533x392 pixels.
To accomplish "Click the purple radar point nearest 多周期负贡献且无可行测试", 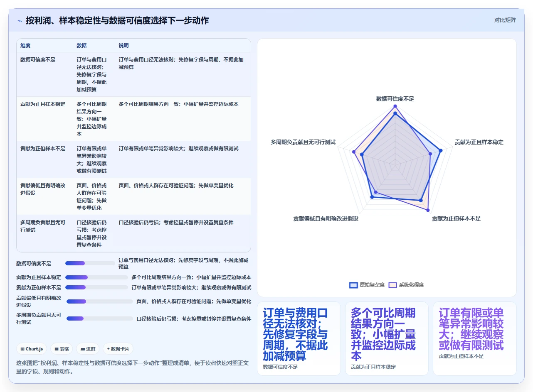I will tap(354, 152).
